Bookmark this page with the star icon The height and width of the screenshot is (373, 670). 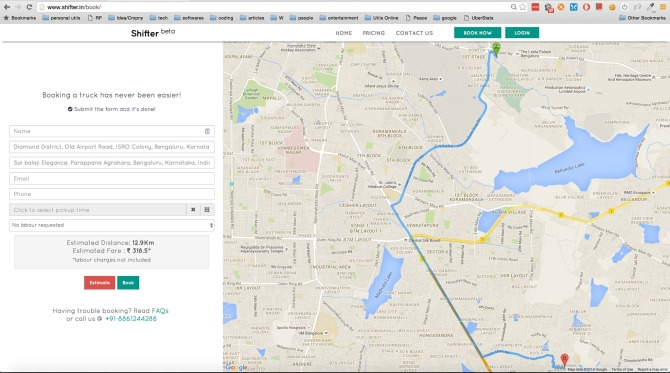[523, 7]
